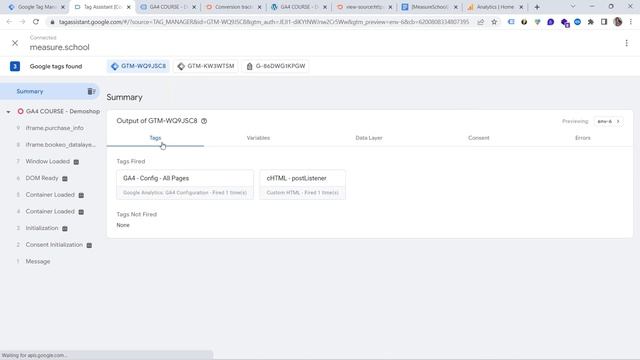
Task: Open the three-dot menu for measure.school
Action: click(627, 43)
